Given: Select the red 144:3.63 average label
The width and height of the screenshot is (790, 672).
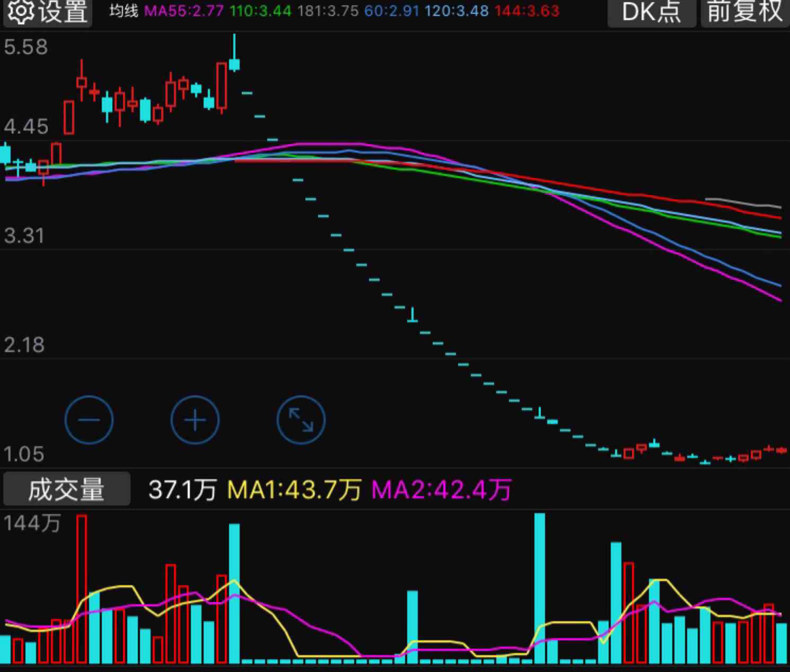Looking at the screenshot, I should click(x=527, y=11).
